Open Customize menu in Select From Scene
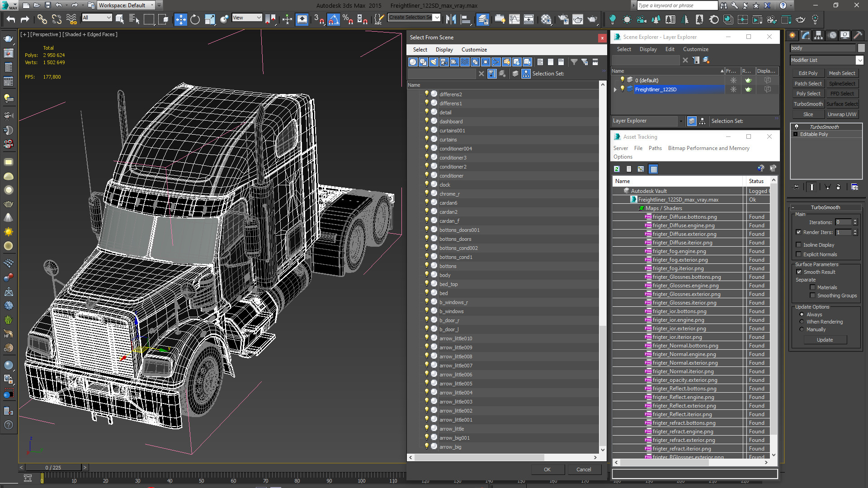868x488 pixels. 474,50
